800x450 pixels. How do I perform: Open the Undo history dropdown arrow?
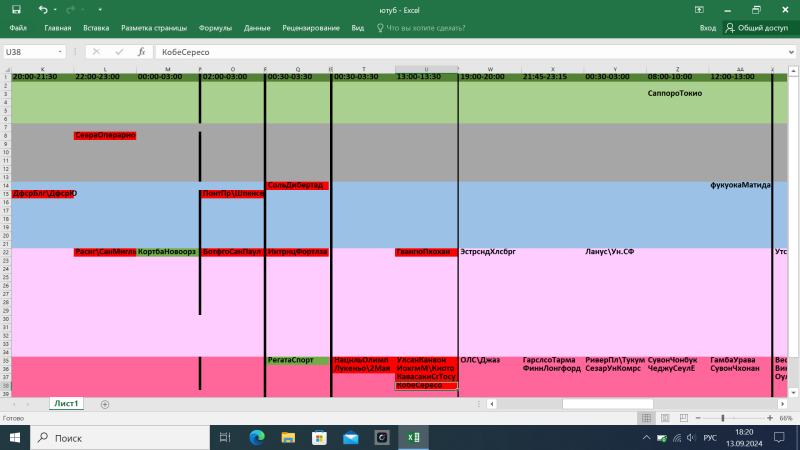[55, 9]
